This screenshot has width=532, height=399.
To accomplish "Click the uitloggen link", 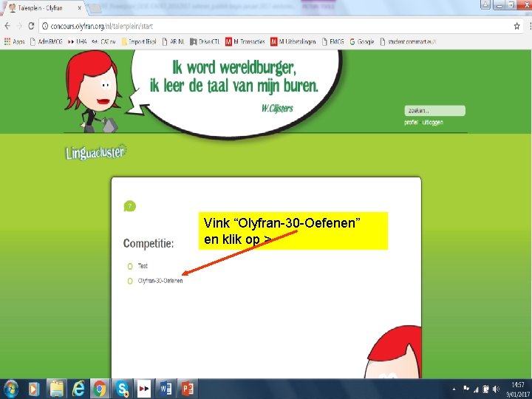I will click(432, 123).
